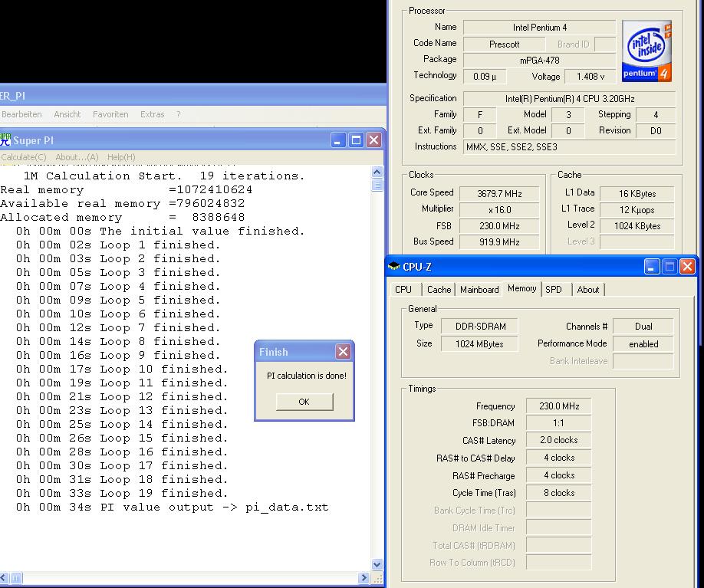Click the Technology value 0.09 µ

tap(485, 77)
